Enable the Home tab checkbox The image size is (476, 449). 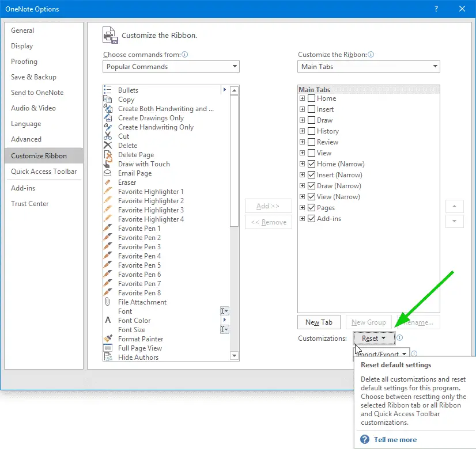click(311, 98)
